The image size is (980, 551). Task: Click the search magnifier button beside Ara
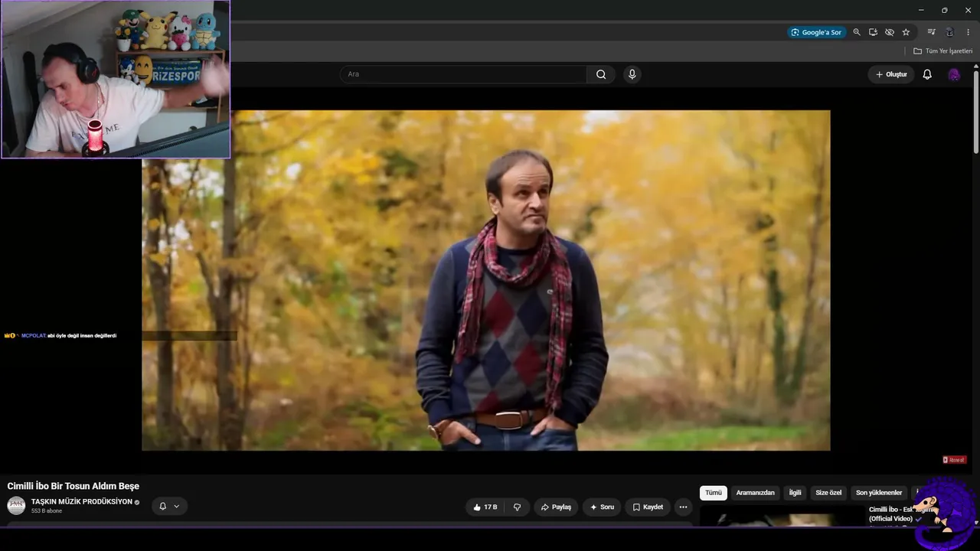601,74
